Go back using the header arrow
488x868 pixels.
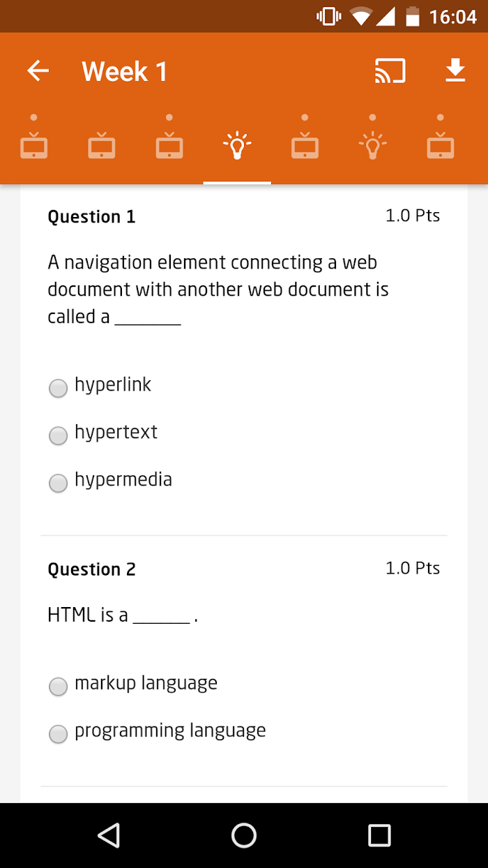(38, 71)
